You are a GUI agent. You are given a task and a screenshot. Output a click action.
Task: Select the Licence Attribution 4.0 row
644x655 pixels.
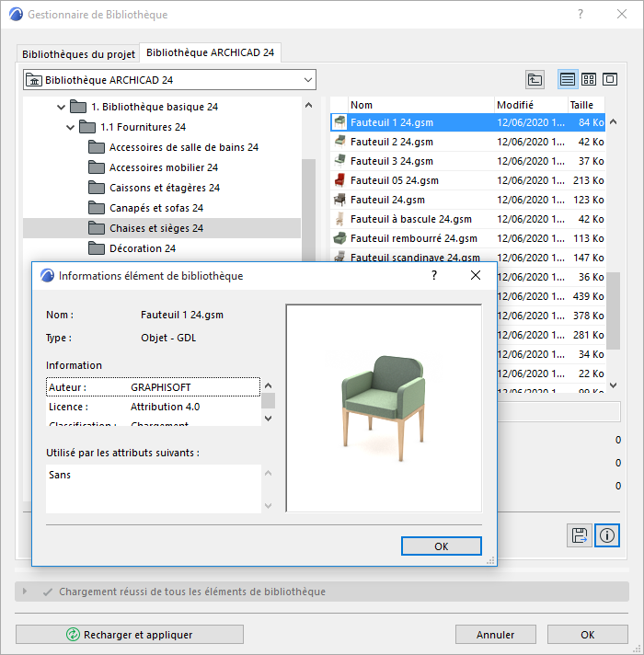(153, 407)
